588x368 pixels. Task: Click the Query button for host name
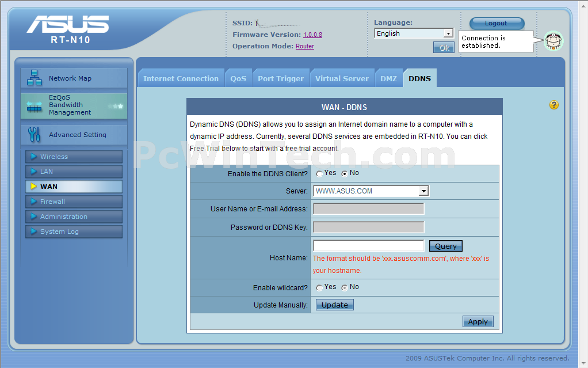pyautogui.click(x=445, y=246)
